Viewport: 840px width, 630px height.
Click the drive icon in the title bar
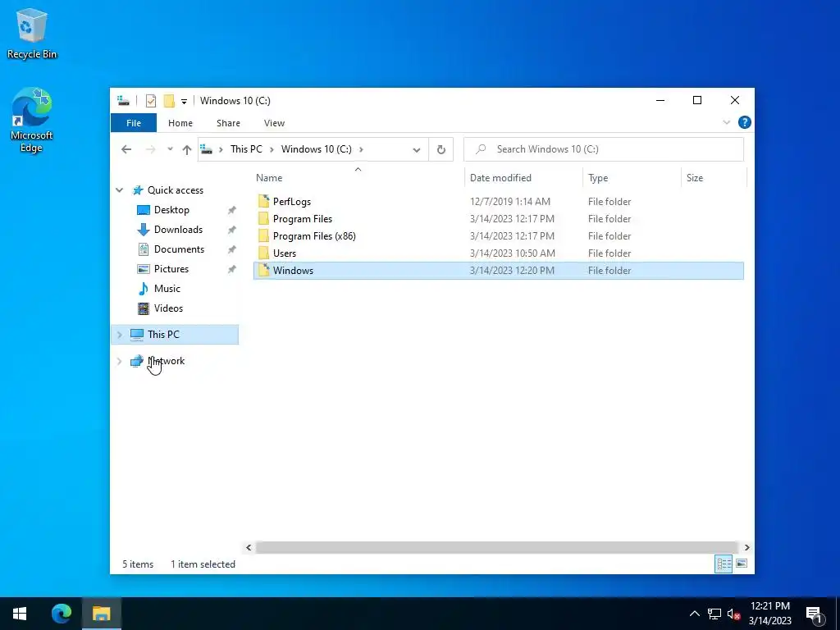pyautogui.click(x=124, y=101)
